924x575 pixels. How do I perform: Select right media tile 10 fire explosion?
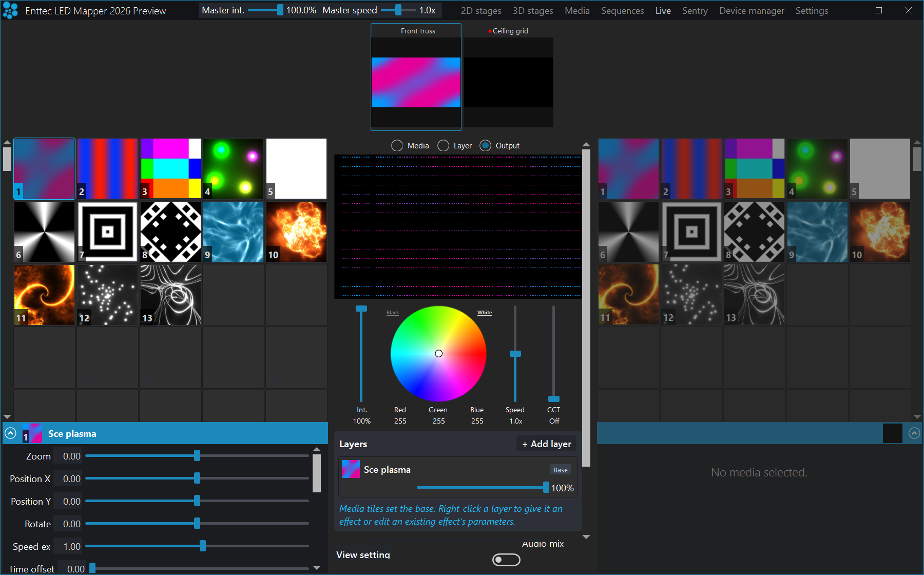[x=880, y=232]
